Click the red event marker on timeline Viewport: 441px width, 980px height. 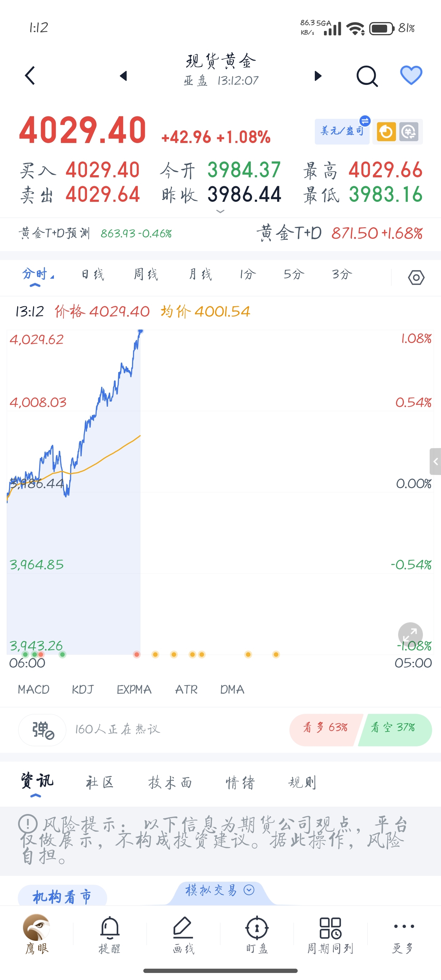137,654
